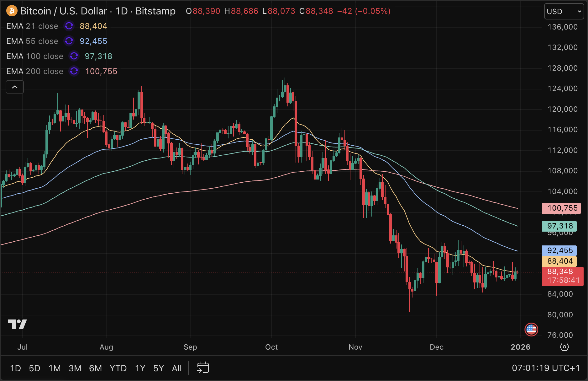
Task: Click the EMA 200 close indicator label
Action: [35, 71]
